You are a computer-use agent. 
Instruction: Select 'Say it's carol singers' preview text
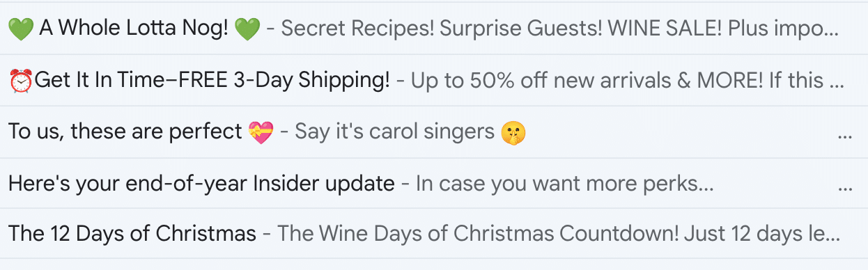click(394, 132)
